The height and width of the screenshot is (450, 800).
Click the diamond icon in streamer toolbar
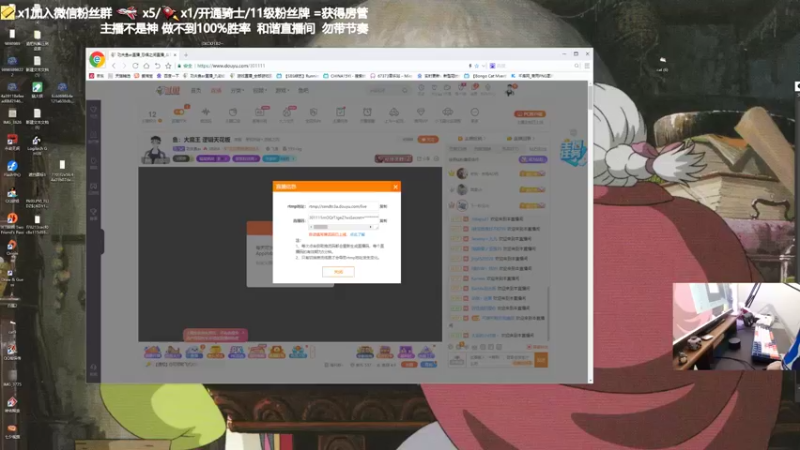coord(420,114)
